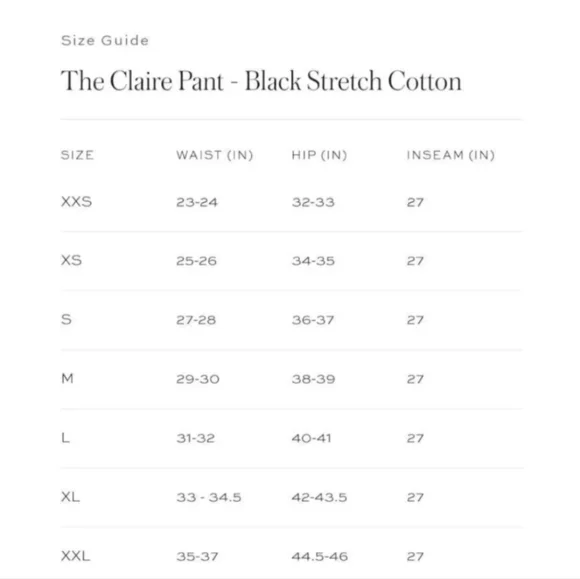Click hip value 44.5-46
The height and width of the screenshot is (579, 580).
click(x=320, y=556)
